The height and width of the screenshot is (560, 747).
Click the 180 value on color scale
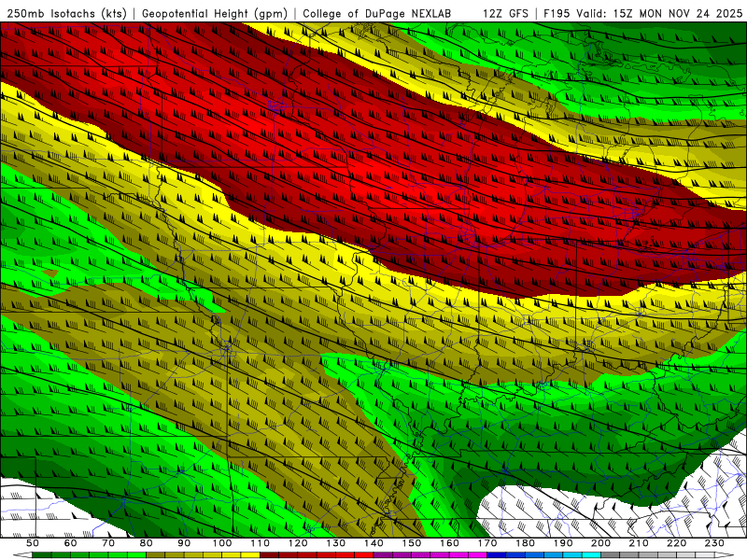tap(525, 543)
